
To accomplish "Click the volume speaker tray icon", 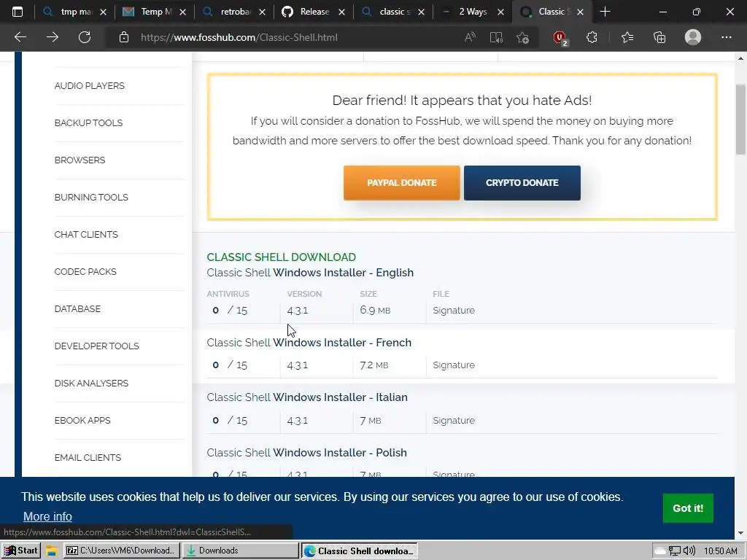I will tap(689, 551).
